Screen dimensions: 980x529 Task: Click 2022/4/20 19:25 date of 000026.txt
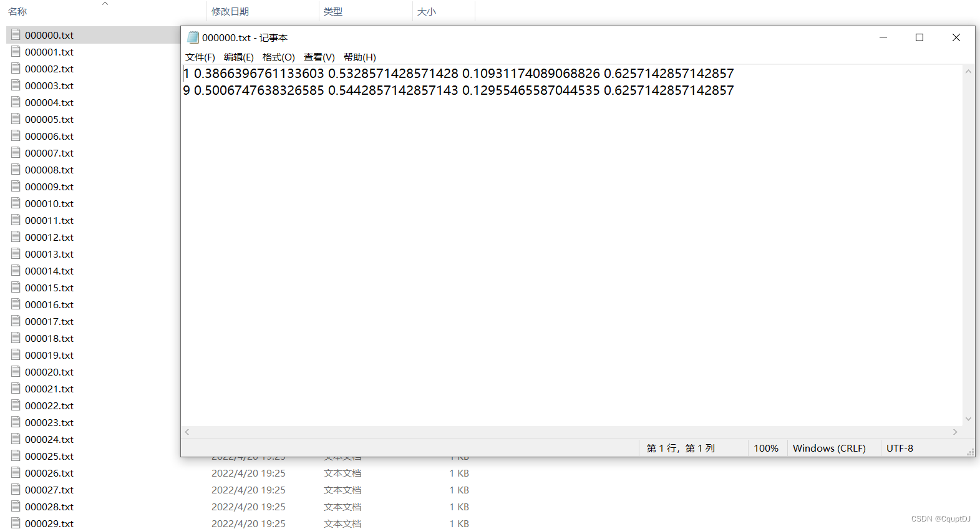click(x=248, y=473)
